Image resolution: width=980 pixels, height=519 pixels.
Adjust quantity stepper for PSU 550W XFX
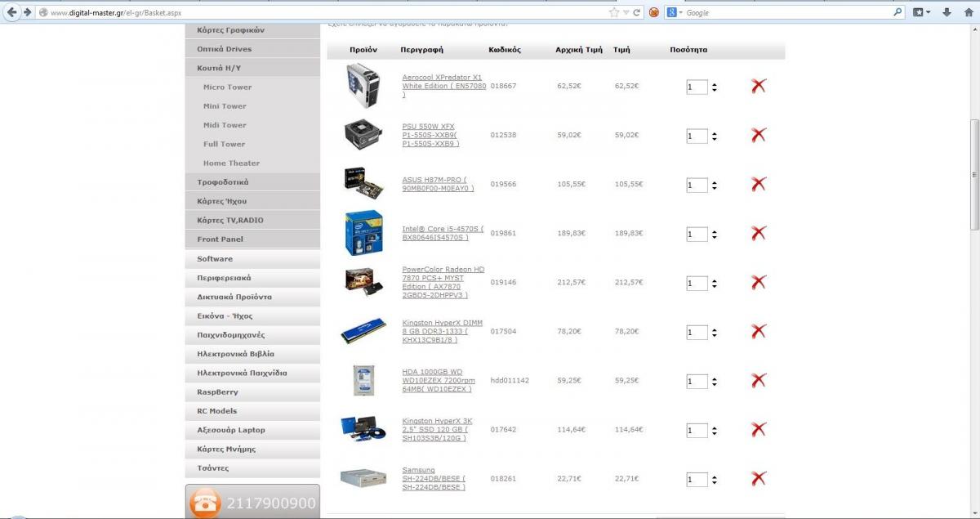coord(715,136)
